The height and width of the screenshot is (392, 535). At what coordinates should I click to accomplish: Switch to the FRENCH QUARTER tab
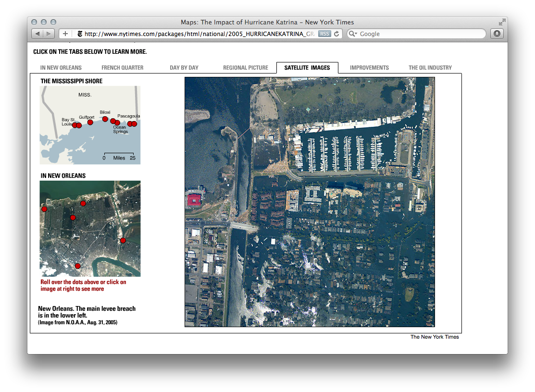122,68
